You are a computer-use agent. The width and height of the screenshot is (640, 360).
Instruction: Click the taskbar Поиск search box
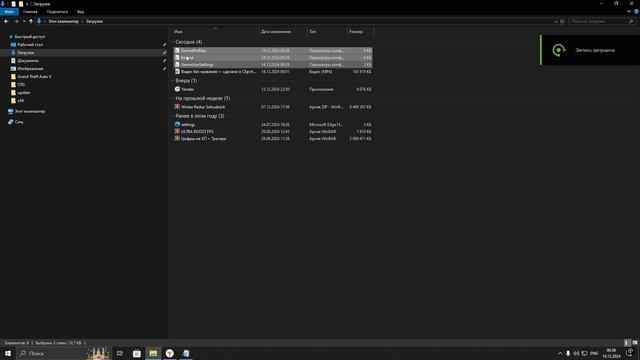(x=63, y=353)
